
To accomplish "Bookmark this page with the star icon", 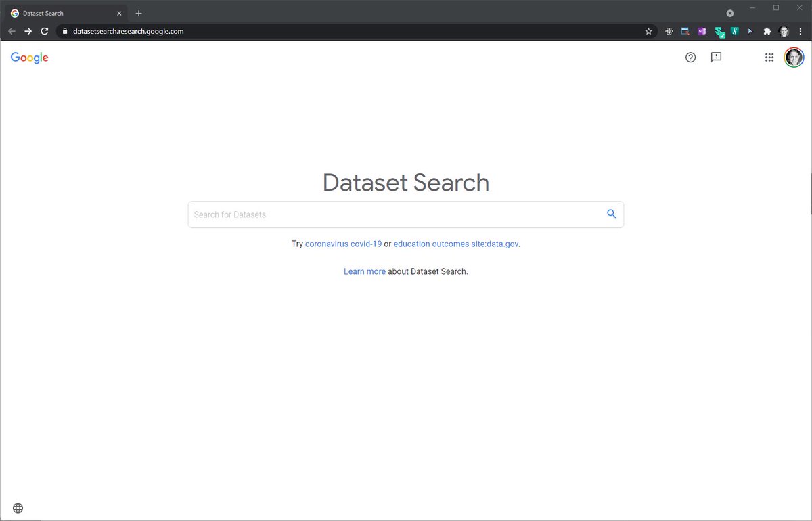I will 648,31.
